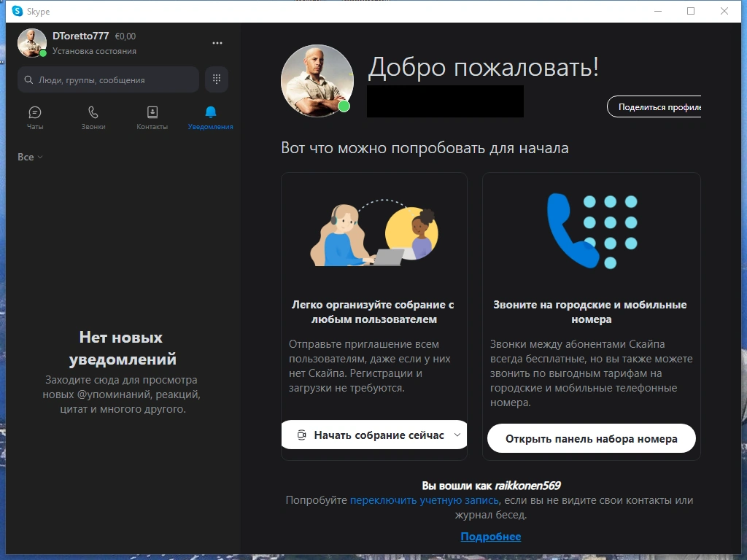747x560 pixels.
Task: Click the blue phone dial pad illustration
Action: click(592, 231)
